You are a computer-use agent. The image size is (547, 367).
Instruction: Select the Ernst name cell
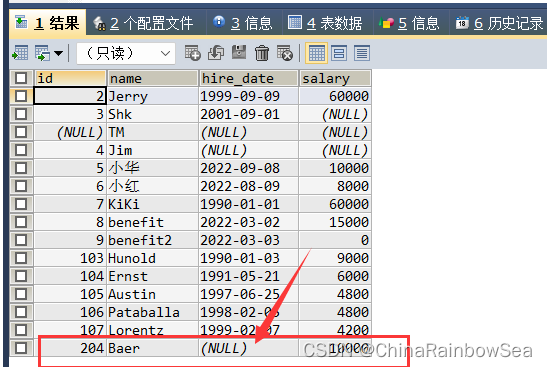[152, 276]
